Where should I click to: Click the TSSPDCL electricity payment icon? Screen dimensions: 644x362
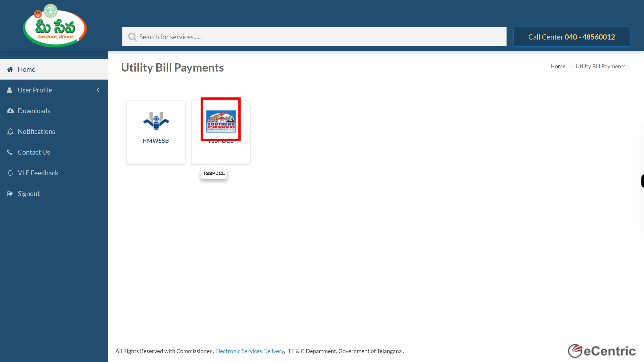pyautogui.click(x=221, y=121)
